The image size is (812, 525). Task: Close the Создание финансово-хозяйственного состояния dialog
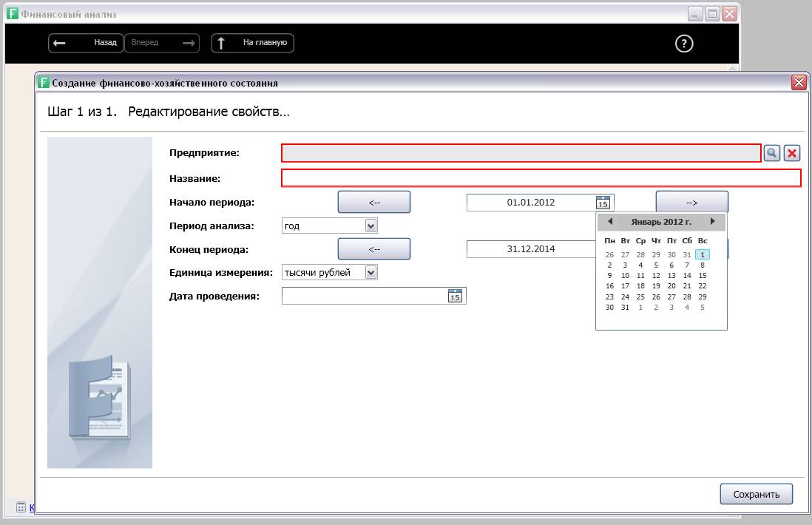[x=799, y=83]
